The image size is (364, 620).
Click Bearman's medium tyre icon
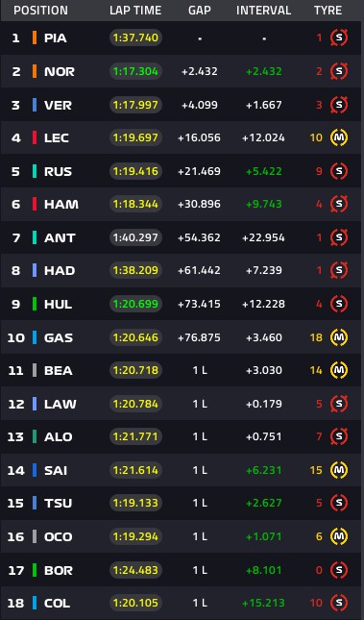point(339,370)
